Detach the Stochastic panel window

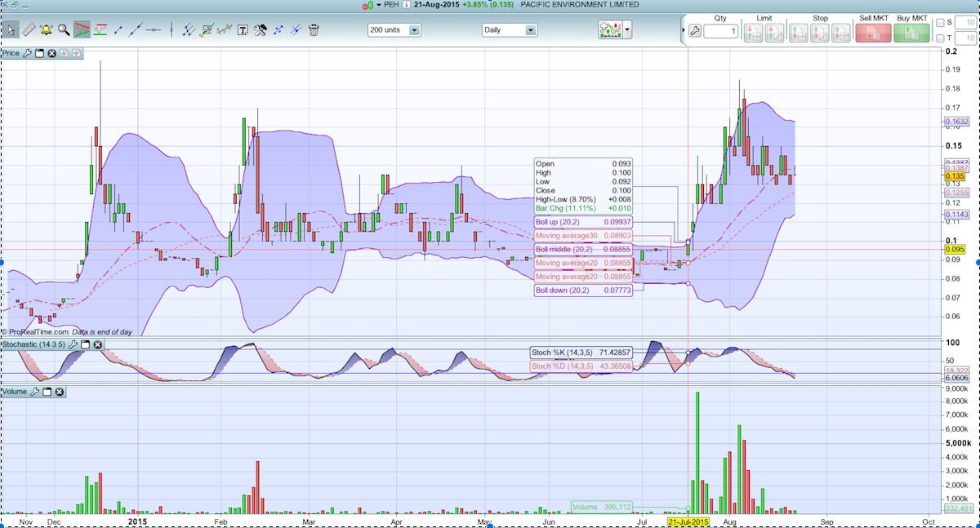(x=85, y=345)
